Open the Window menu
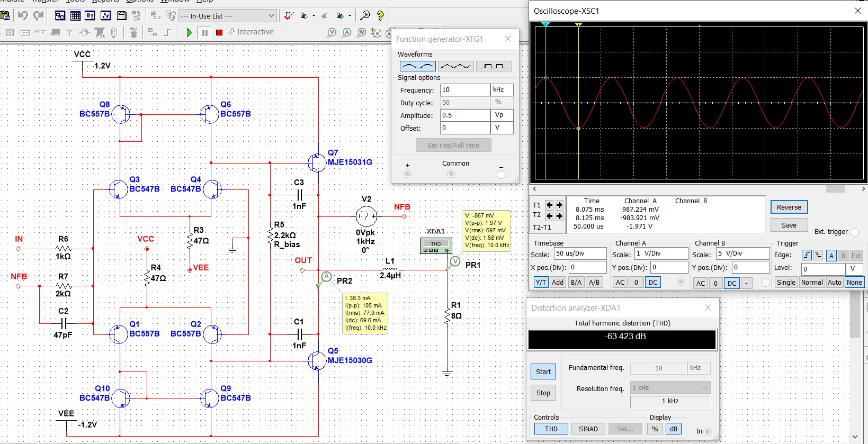 175,1
